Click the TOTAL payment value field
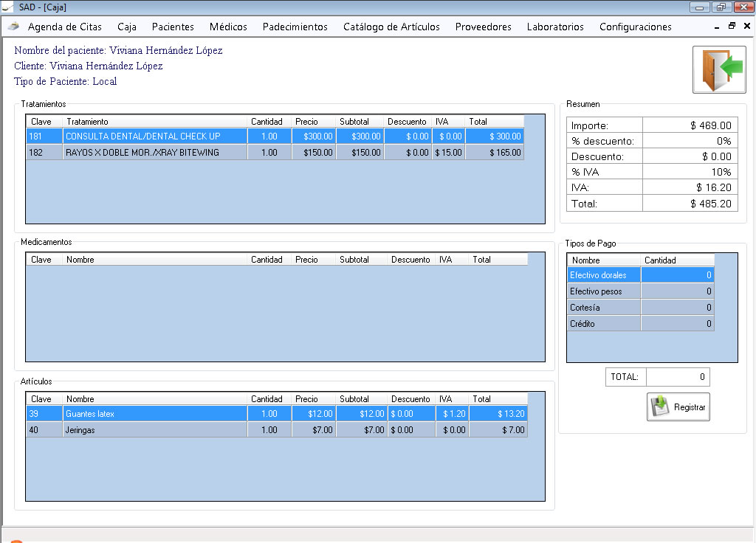This screenshot has height=543, width=756. (x=678, y=377)
